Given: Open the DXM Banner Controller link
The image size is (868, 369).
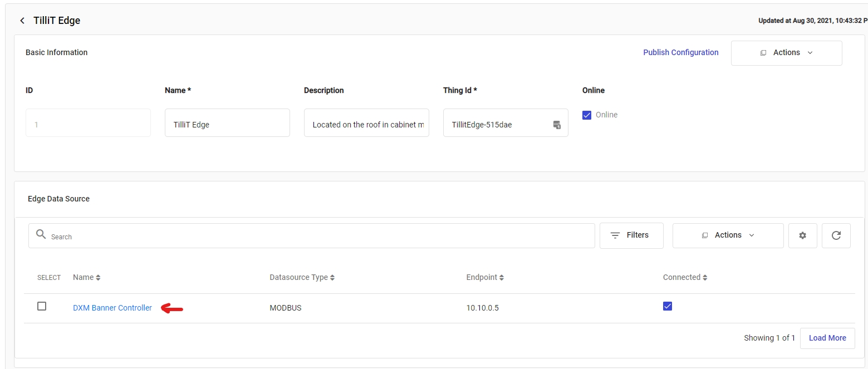Looking at the screenshot, I should [x=112, y=308].
